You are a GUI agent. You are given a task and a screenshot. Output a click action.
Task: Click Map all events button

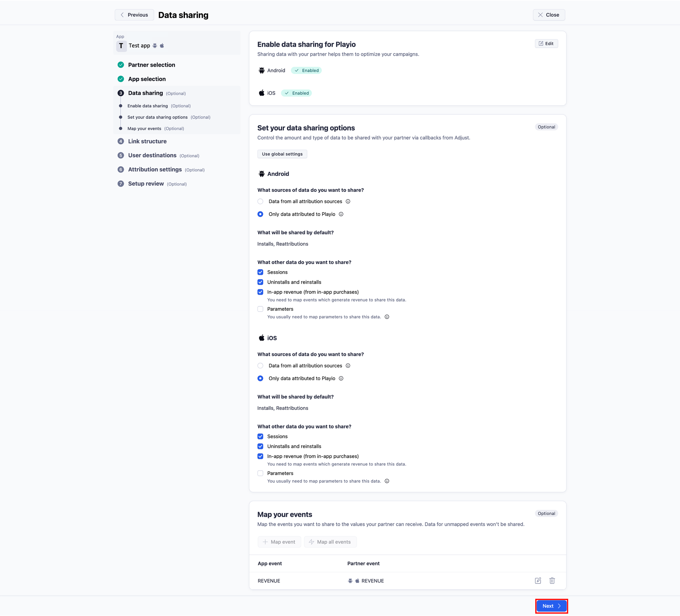coord(330,542)
